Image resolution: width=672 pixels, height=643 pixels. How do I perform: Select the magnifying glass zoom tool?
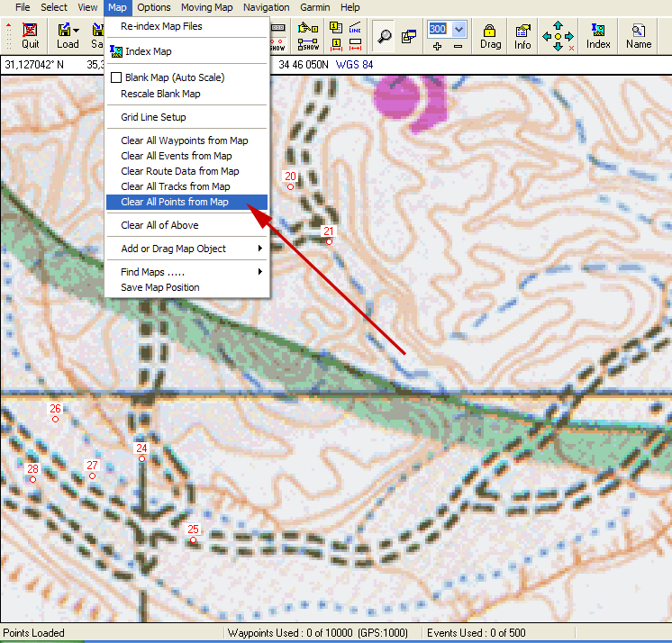[x=384, y=36]
